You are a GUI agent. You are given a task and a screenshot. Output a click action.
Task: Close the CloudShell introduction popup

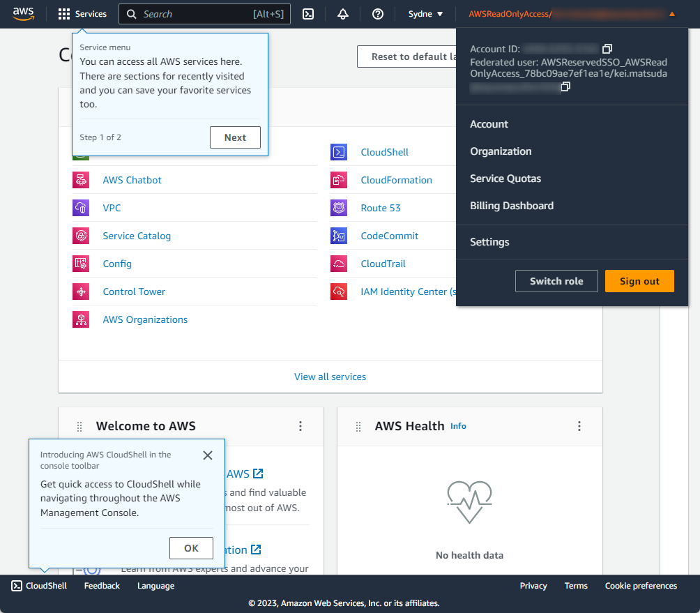208,455
